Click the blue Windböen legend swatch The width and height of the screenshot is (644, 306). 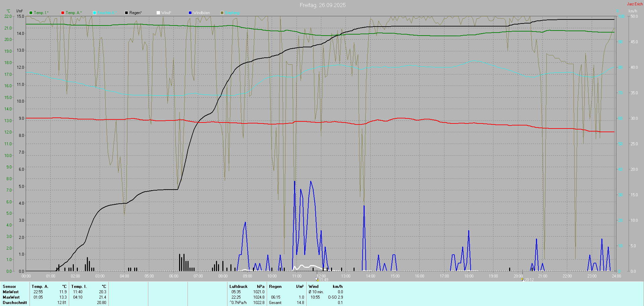[x=190, y=13]
